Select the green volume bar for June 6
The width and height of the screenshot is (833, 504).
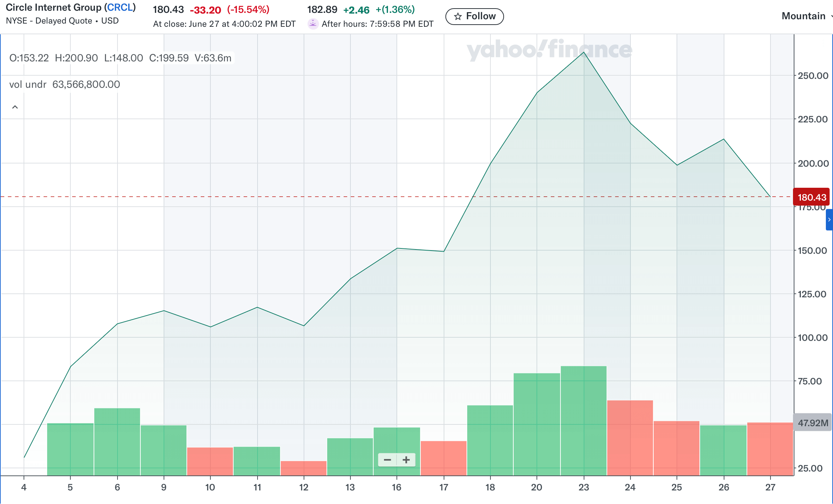(x=117, y=442)
